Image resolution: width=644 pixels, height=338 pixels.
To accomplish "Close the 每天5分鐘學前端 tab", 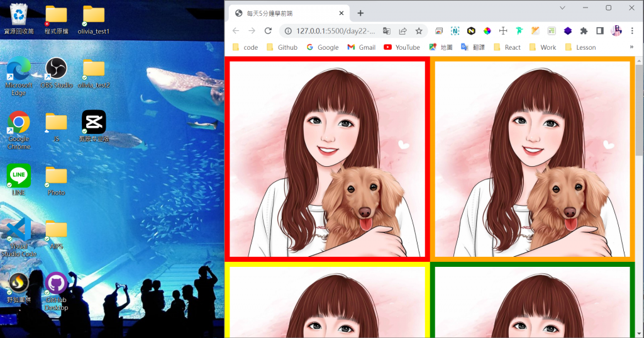I will (341, 13).
